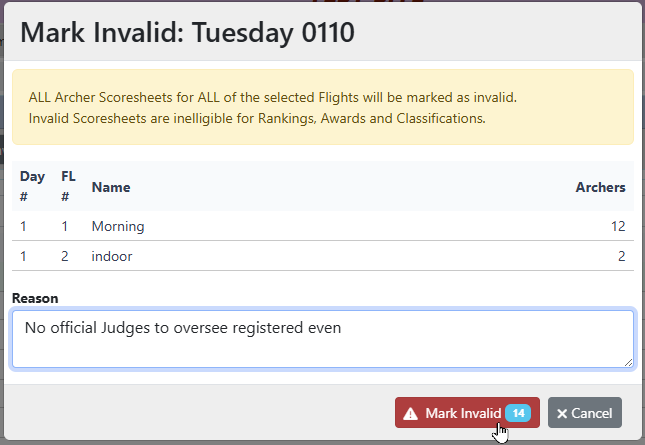The width and height of the screenshot is (645, 445).
Task: Click flight number 2 in the indoor row
Action: [65, 256]
